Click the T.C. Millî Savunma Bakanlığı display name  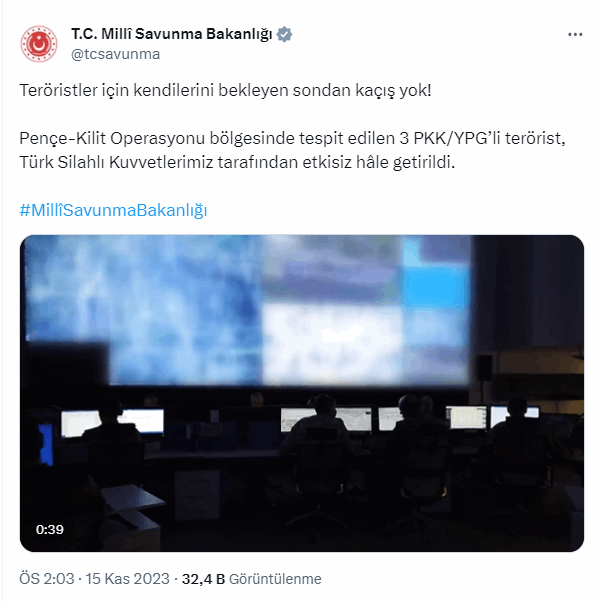[171, 34]
